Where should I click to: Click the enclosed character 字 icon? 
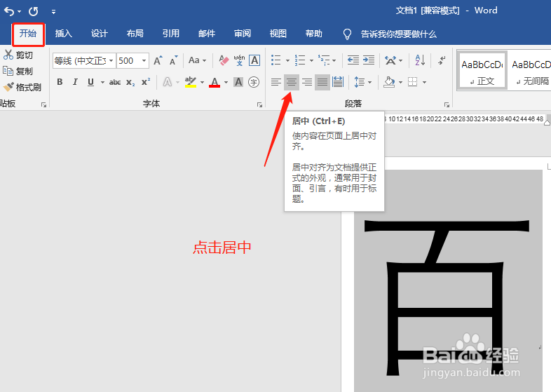click(254, 82)
